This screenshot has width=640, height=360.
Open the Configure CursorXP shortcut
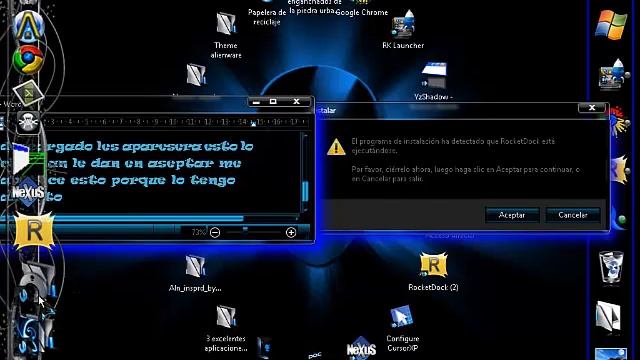pyautogui.click(x=402, y=329)
